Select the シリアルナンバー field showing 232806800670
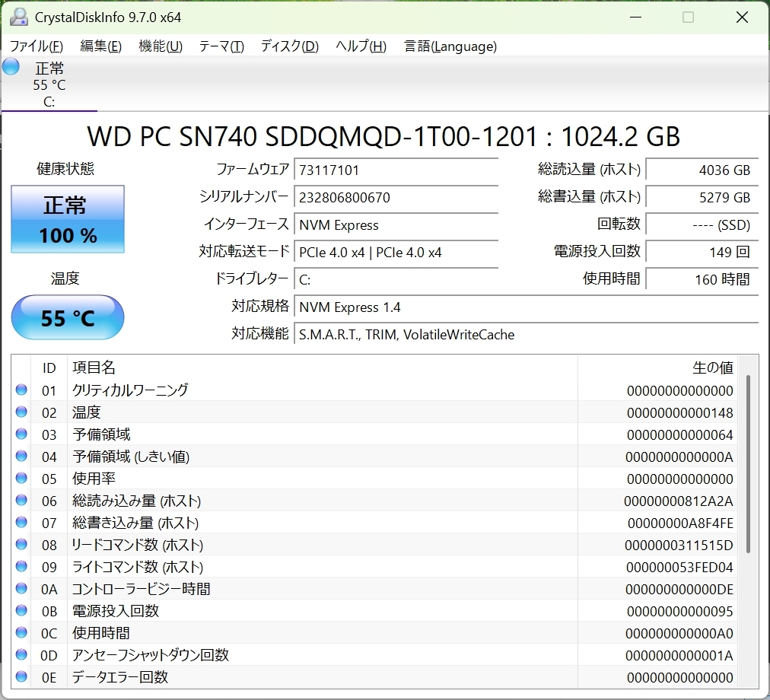Image resolution: width=770 pixels, height=700 pixels. (396, 197)
